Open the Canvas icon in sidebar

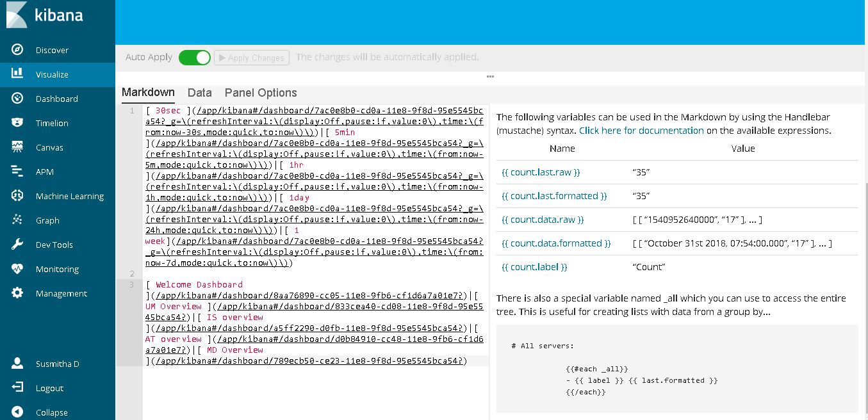click(17, 147)
